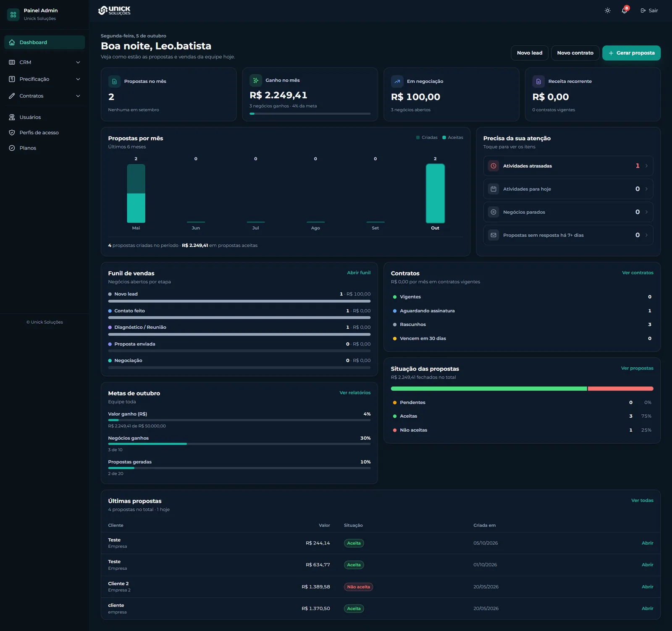This screenshot has width=672, height=631.
Task: Expand the Contratos sidebar chevron
Action: pos(78,96)
